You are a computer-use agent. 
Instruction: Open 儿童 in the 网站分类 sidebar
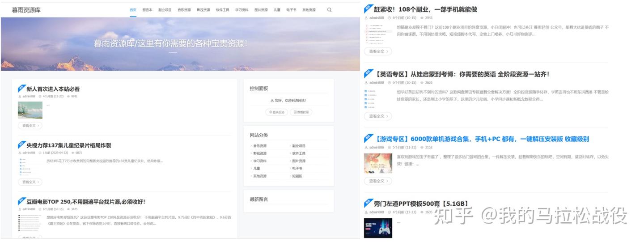click(x=257, y=169)
